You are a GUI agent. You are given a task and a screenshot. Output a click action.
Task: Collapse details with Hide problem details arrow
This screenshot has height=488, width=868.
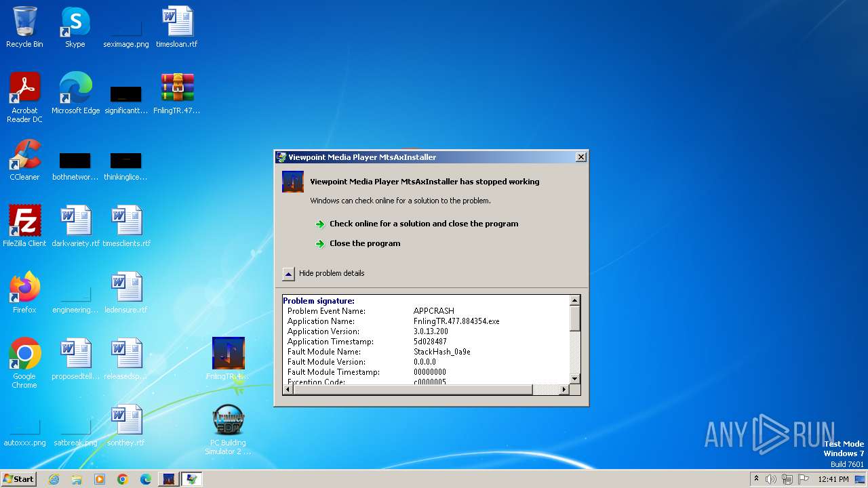click(288, 273)
